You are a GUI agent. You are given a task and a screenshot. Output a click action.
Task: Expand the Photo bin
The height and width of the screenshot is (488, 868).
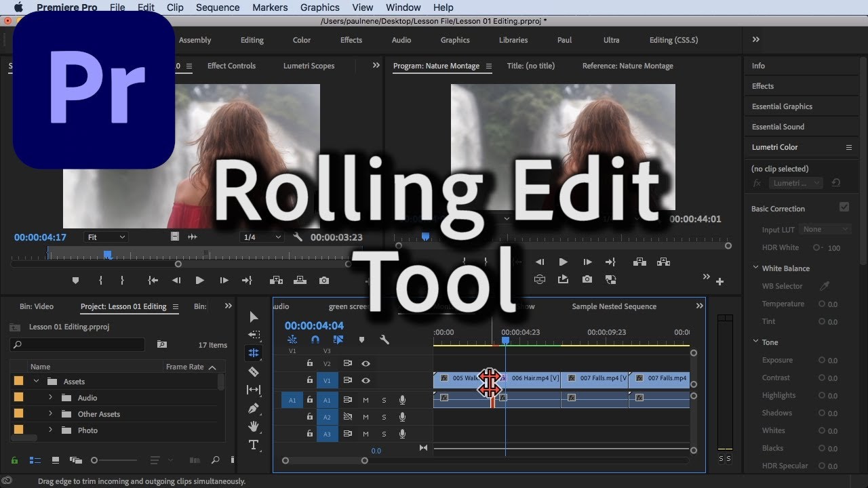pyautogui.click(x=50, y=430)
